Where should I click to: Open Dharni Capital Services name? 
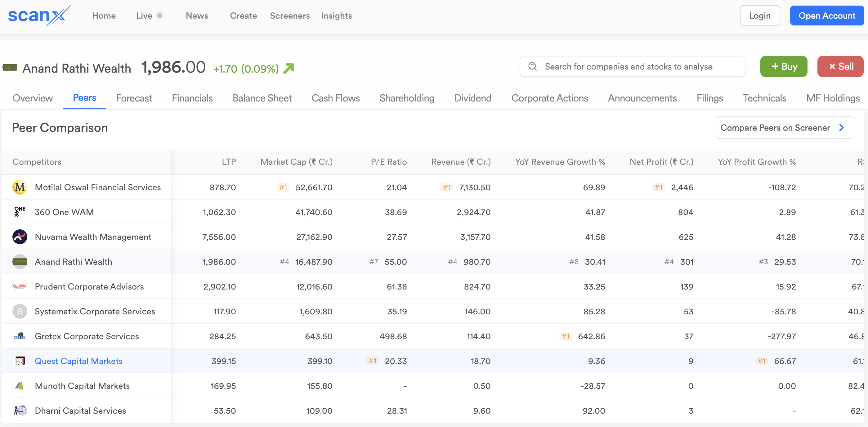80,411
